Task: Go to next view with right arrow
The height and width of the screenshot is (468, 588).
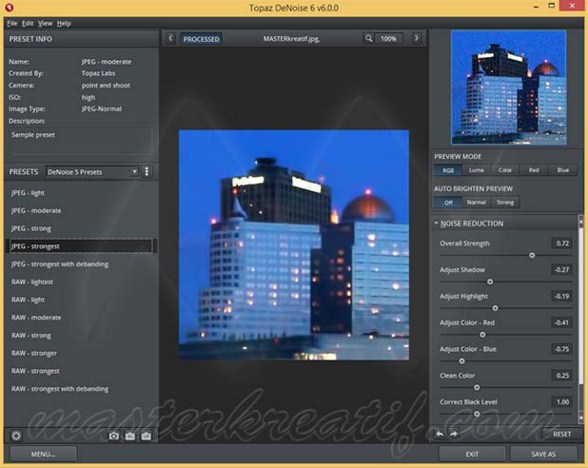Action: point(416,38)
